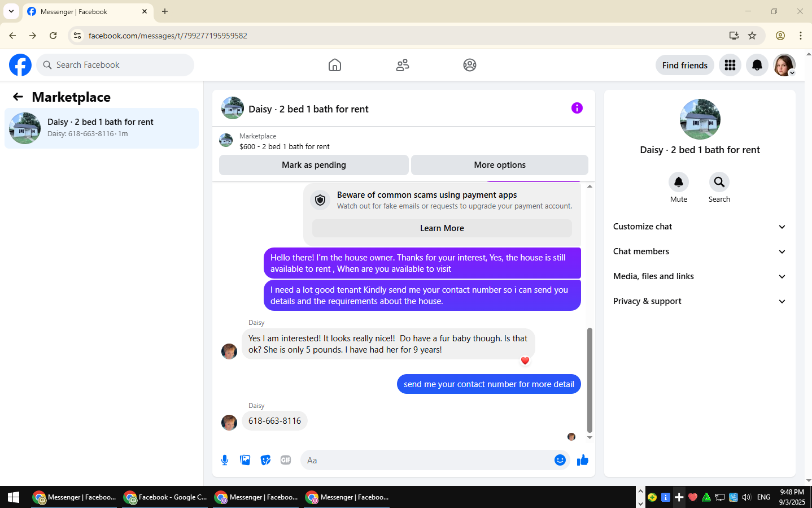Click Learn More about scams
The width and height of the screenshot is (812, 508).
tap(442, 228)
